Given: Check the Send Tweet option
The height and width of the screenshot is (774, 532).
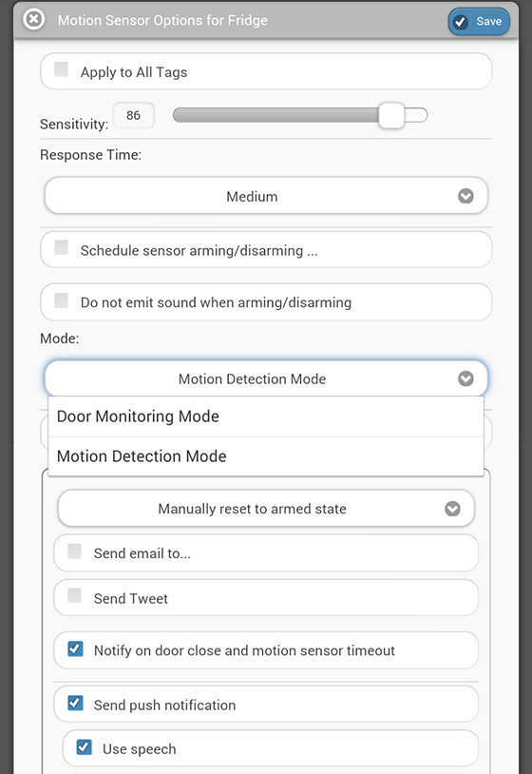Looking at the screenshot, I should (x=74, y=595).
